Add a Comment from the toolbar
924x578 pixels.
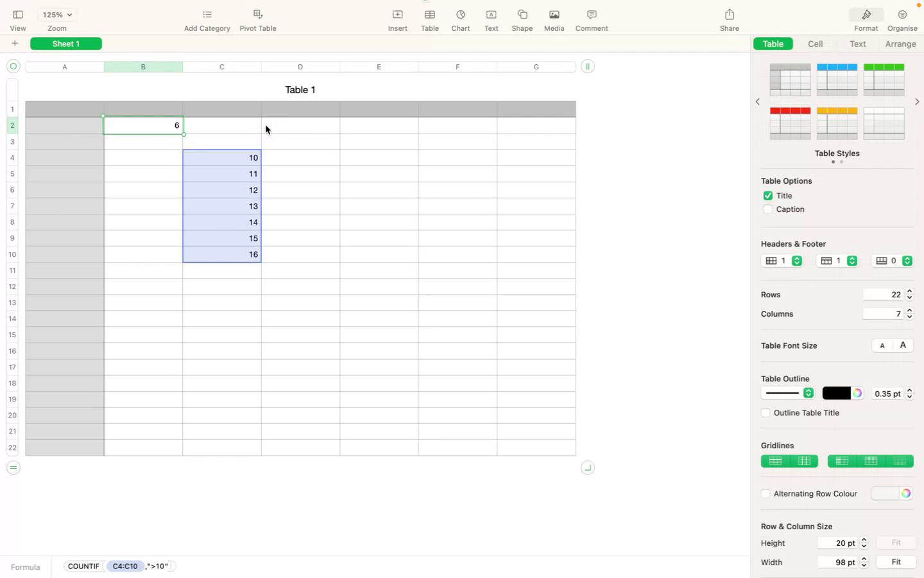tap(592, 15)
